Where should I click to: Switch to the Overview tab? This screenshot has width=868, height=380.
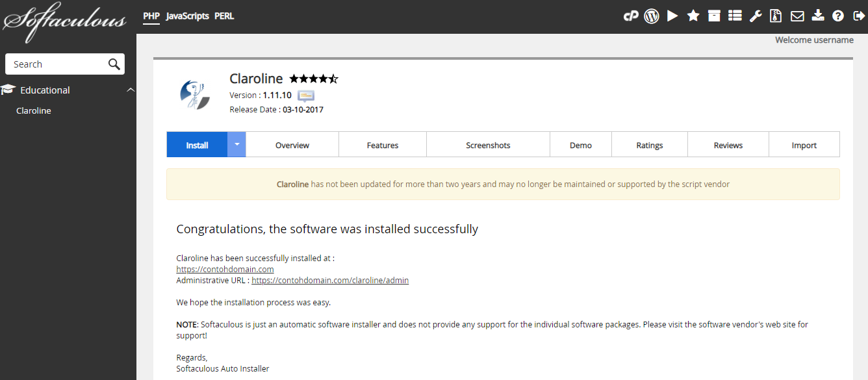(x=292, y=146)
